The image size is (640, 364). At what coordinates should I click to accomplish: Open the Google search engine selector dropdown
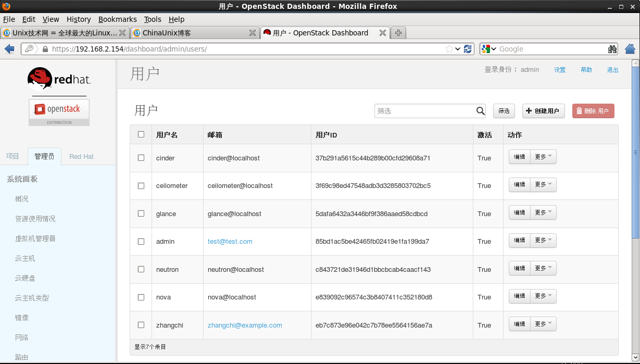coord(488,48)
